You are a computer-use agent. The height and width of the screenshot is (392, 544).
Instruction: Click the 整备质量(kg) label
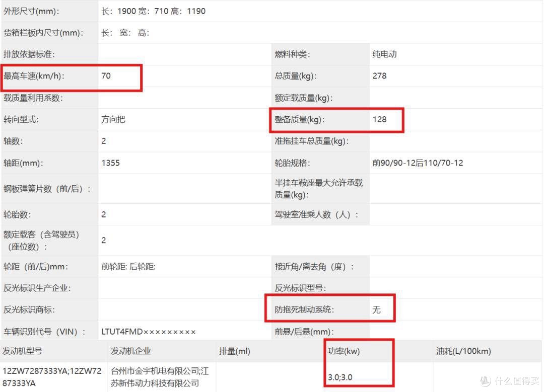pos(299,120)
